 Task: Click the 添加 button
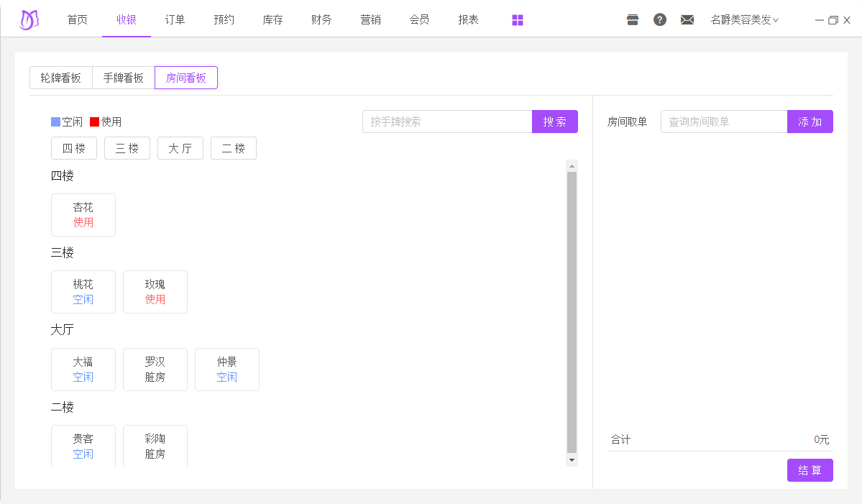(x=810, y=122)
